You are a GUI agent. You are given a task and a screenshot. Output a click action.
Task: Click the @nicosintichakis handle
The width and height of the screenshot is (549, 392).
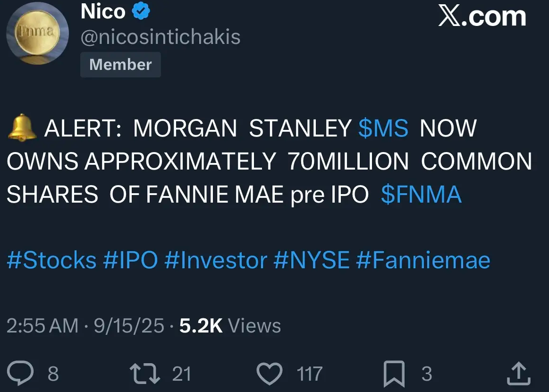160,37
